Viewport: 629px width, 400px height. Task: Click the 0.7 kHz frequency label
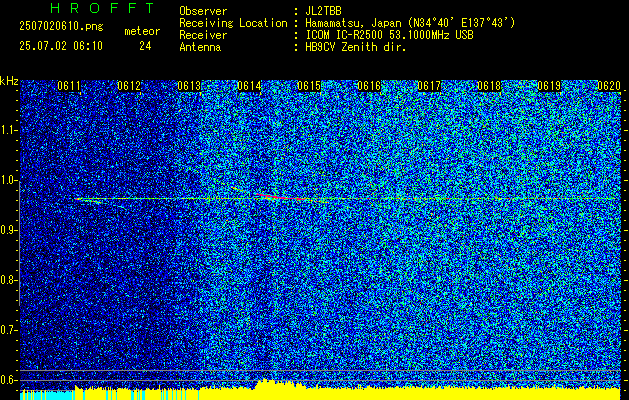pos(8,330)
